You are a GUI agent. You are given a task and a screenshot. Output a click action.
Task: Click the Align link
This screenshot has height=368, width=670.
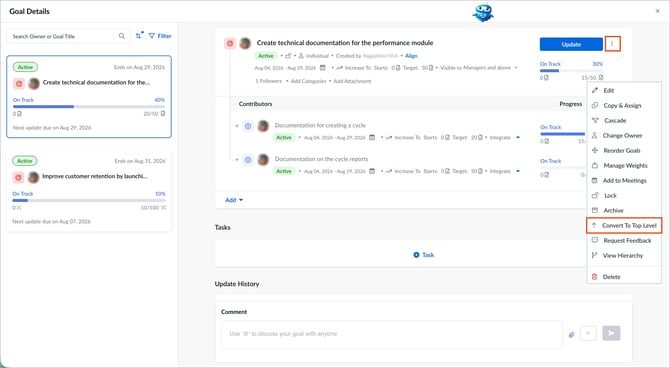coord(411,56)
